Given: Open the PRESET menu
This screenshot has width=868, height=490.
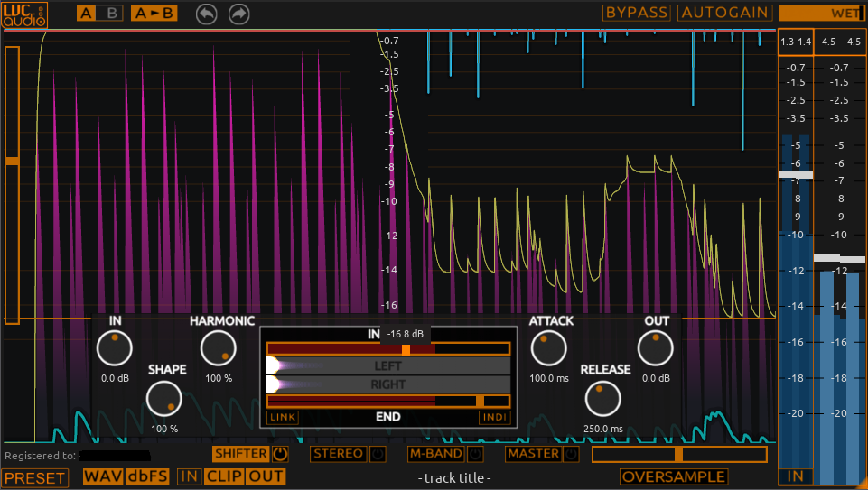Looking at the screenshot, I should (x=34, y=478).
